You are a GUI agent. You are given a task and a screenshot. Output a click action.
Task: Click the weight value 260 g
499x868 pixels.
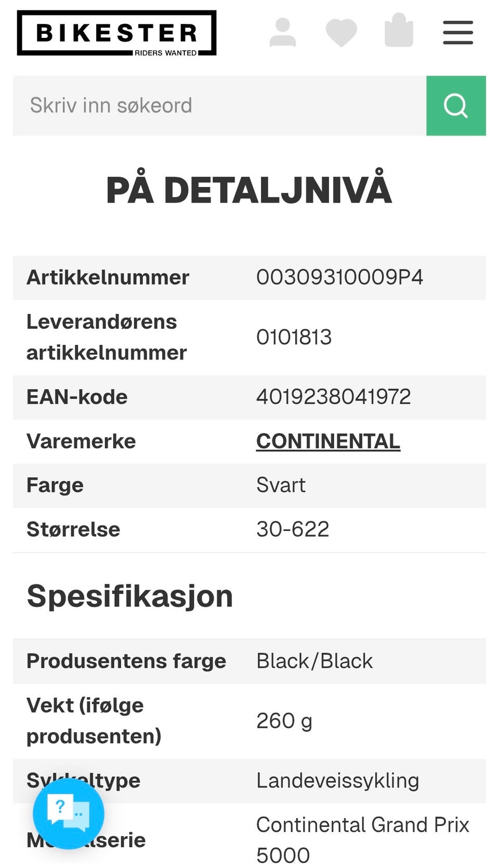click(284, 721)
